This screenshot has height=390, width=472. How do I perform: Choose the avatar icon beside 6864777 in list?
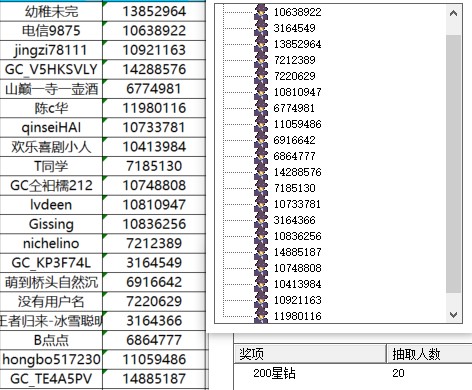click(261, 156)
